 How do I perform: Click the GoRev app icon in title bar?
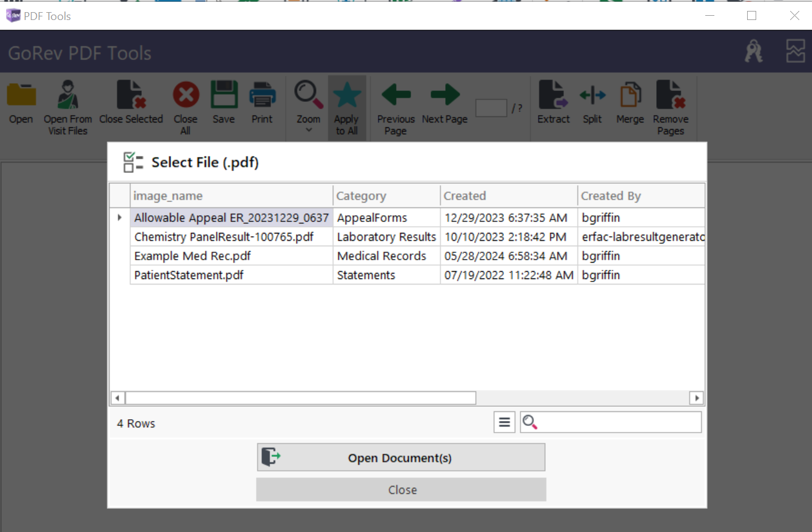click(13, 16)
